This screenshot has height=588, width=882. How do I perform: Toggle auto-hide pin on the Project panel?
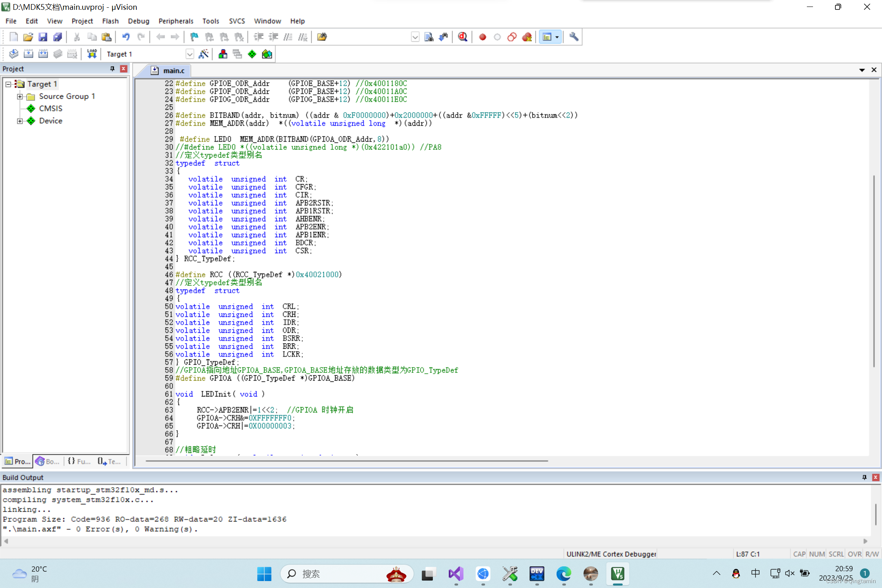[112, 69]
